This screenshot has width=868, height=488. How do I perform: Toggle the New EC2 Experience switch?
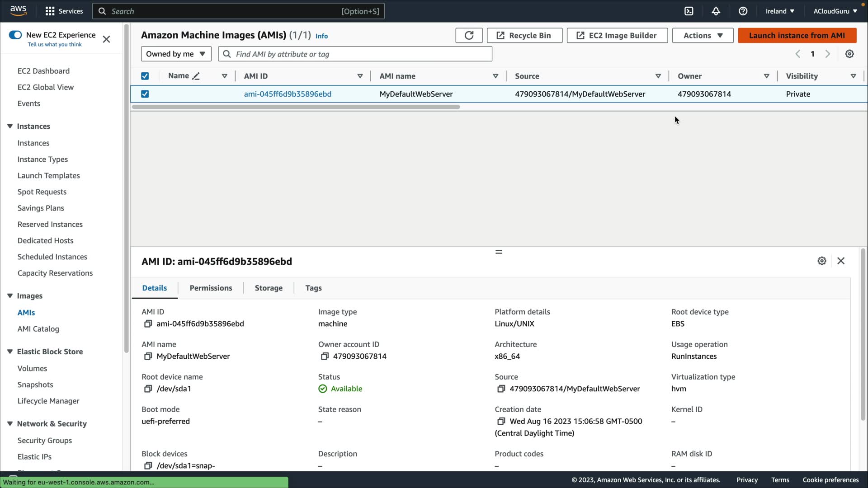coord(15,35)
